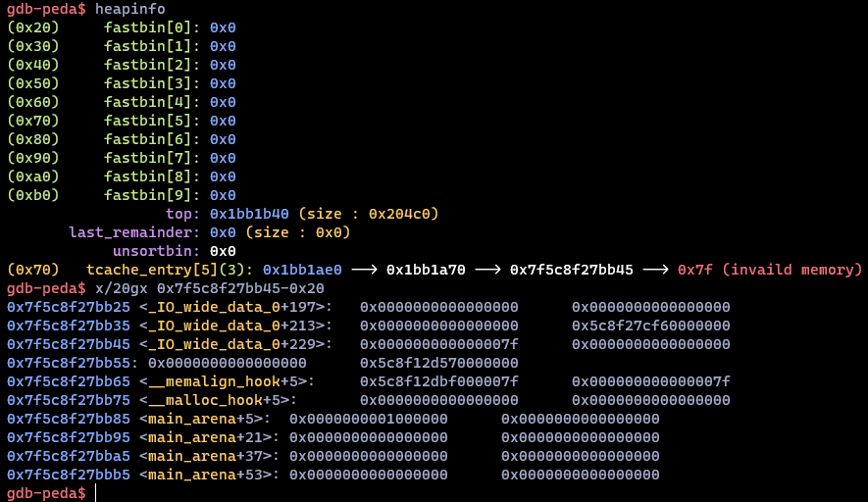868x502 pixels.
Task: Click the tcache_entry[5](3) label
Action: [x=169, y=270]
